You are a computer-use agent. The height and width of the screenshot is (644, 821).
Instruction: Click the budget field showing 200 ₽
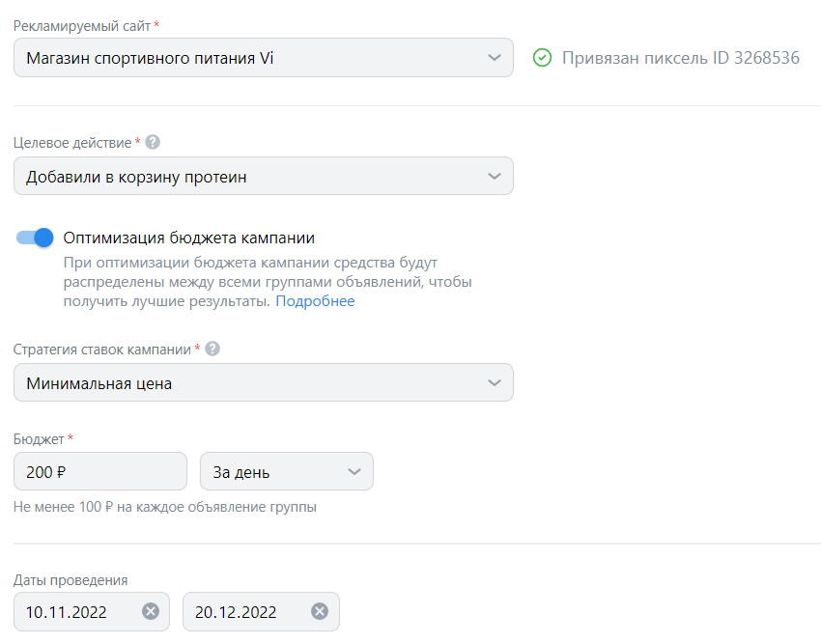click(99, 472)
